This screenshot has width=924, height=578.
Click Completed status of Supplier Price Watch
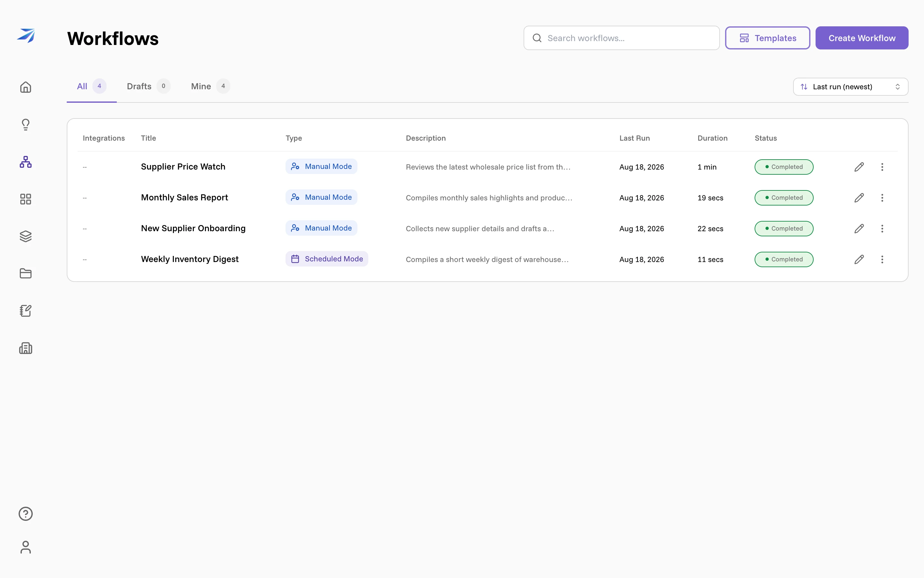pos(784,167)
